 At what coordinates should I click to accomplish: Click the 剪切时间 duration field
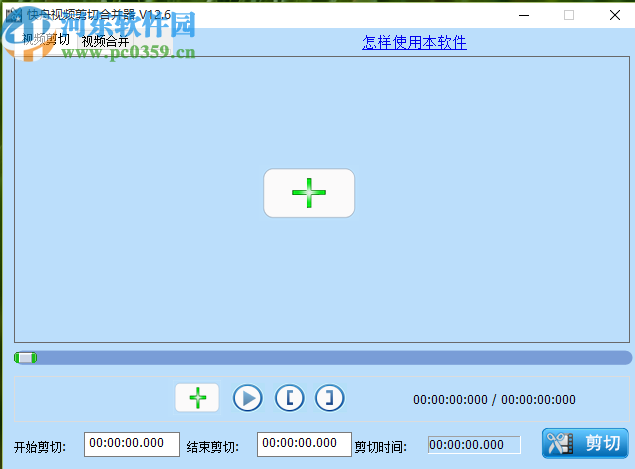[x=474, y=445]
